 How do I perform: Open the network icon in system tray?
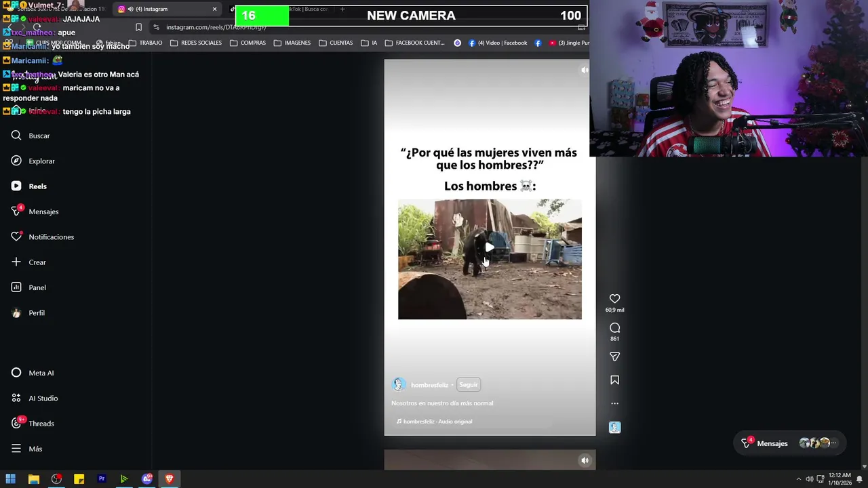(x=820, y=479)
